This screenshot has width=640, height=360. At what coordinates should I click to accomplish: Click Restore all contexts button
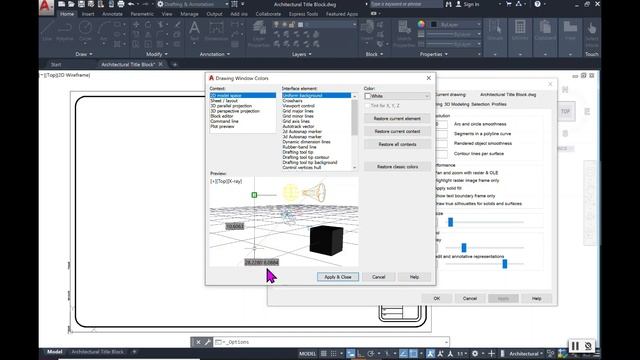click(397, 144)
